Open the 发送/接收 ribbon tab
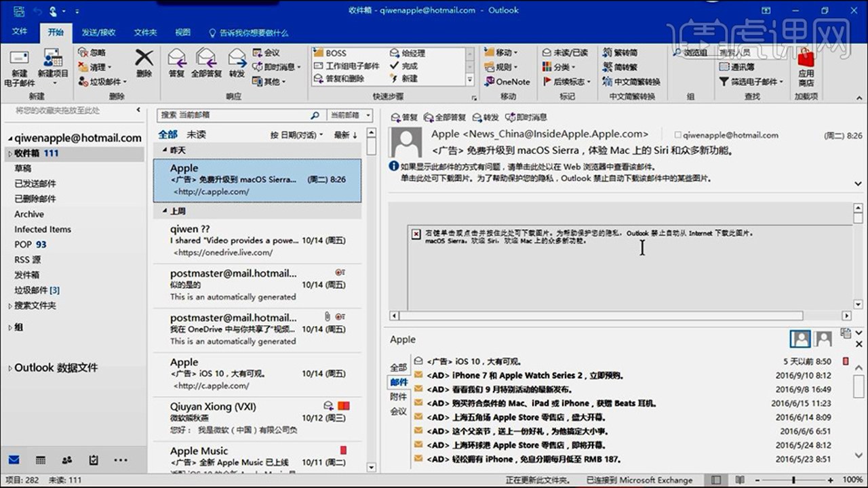 pyautogui.click(x=98, y=33)
